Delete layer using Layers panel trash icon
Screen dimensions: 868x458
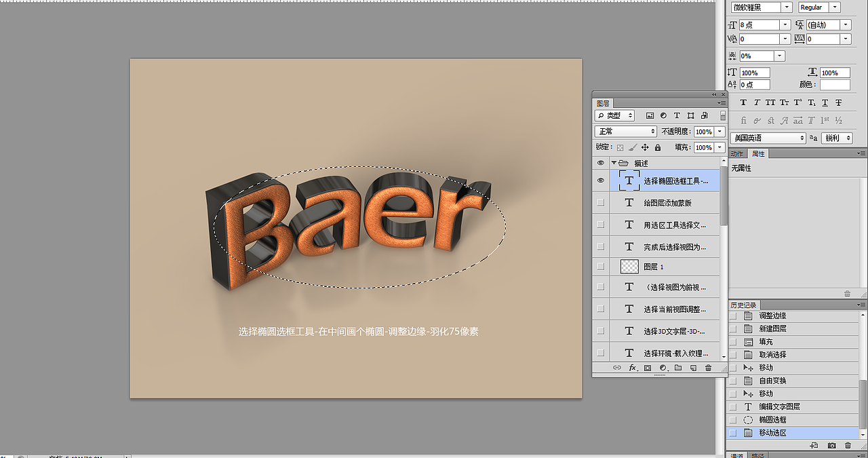(x=709, y=368)
